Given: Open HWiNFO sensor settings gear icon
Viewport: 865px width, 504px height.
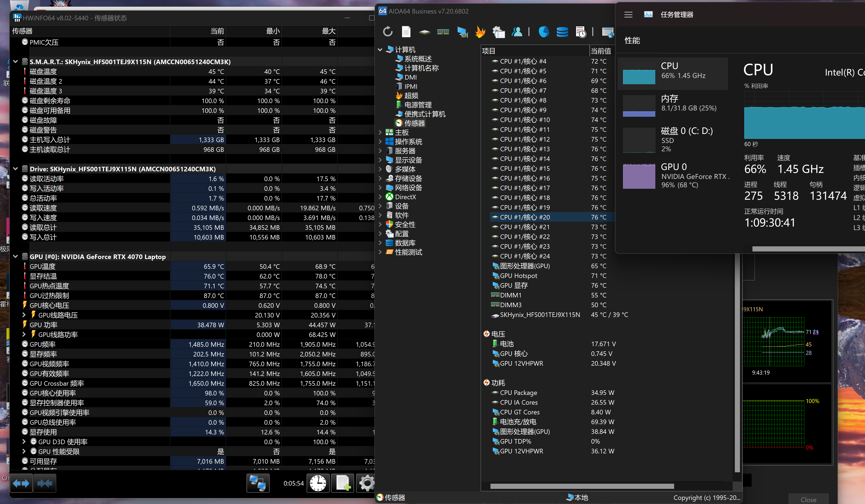Looking at the screenshot, I should pyautogui.click(x=366, y=483).
